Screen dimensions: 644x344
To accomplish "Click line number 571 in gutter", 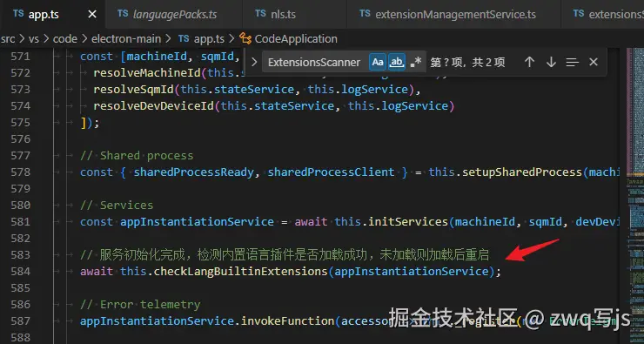I will pos(20,57).
